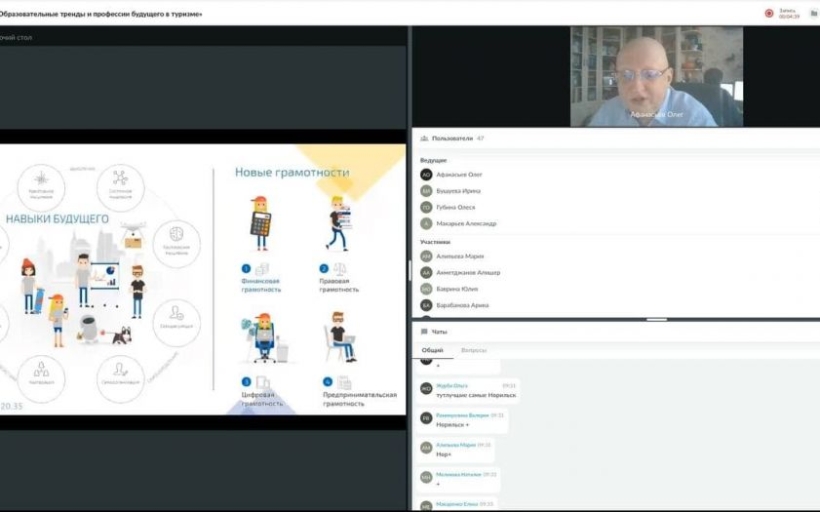Click the name Баврина Юлия
The image size is (820, 512).
(x=457, y=289)
